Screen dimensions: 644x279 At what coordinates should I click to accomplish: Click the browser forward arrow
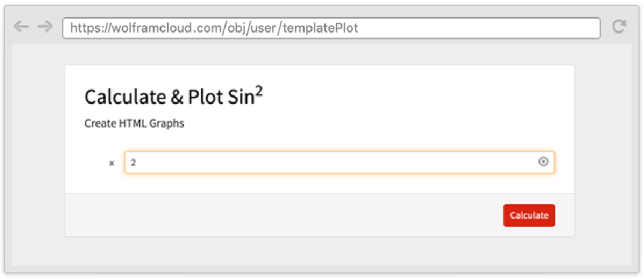pyautogui.click(x=45, y=27)
